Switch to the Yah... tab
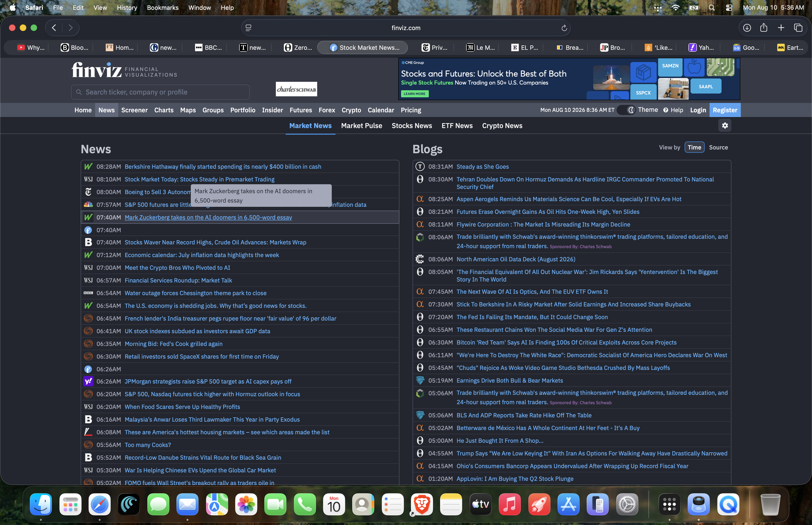 (701, 48)
